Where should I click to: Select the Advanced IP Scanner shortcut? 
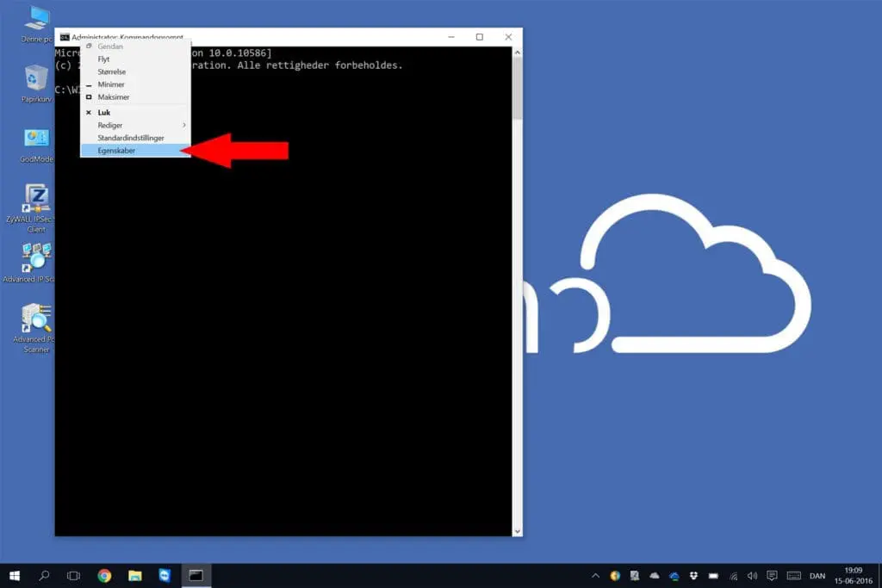pyautogui.click(x=36, y=258)
